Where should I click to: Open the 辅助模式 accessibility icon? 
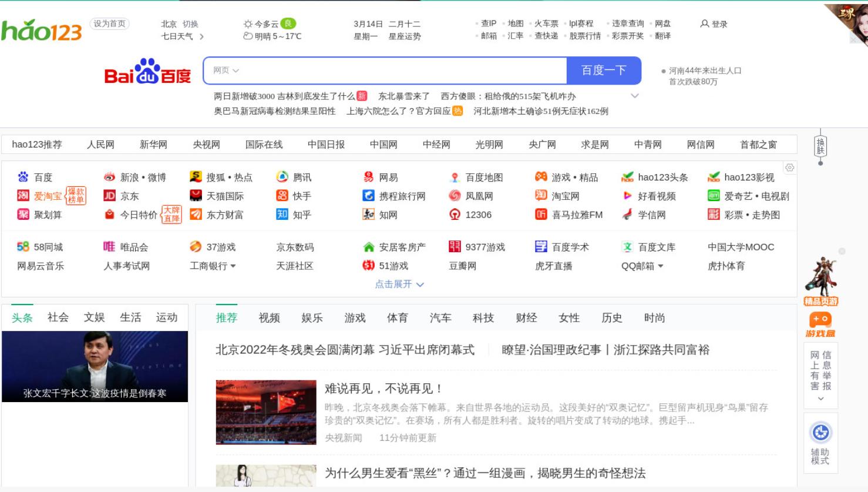point(820,433)
